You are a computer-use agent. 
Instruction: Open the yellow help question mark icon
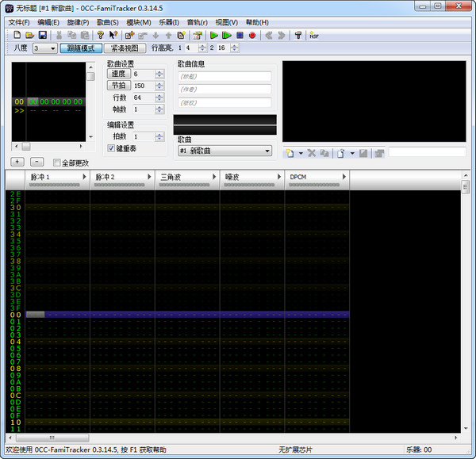coord(101,35)
